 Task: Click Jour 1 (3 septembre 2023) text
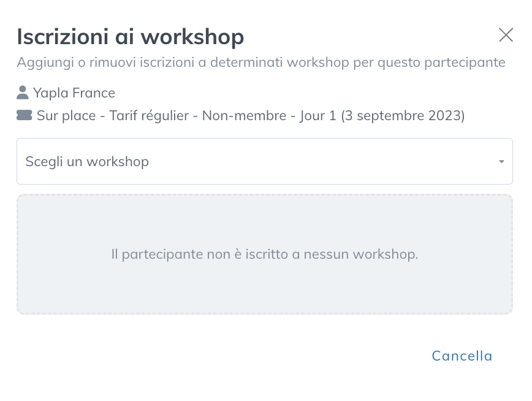click(382, 116)
